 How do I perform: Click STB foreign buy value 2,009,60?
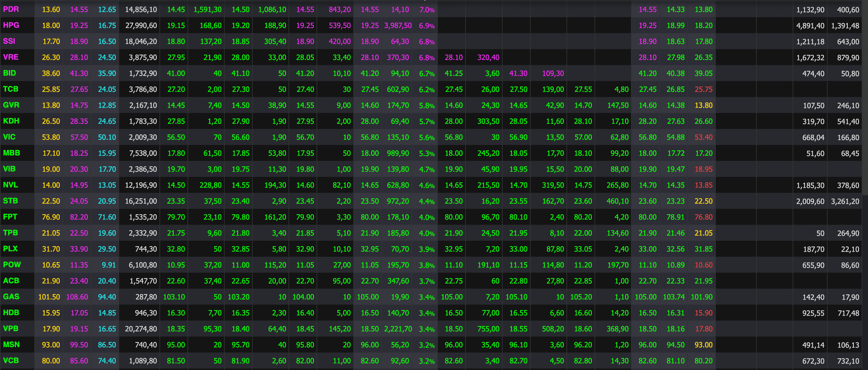pos(810,201)
